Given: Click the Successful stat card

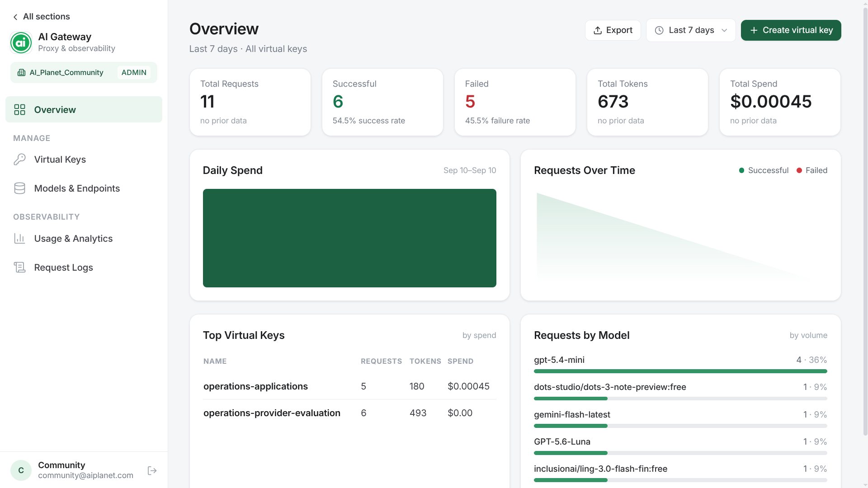Looking at the screenshot, I should pos(382,102).
